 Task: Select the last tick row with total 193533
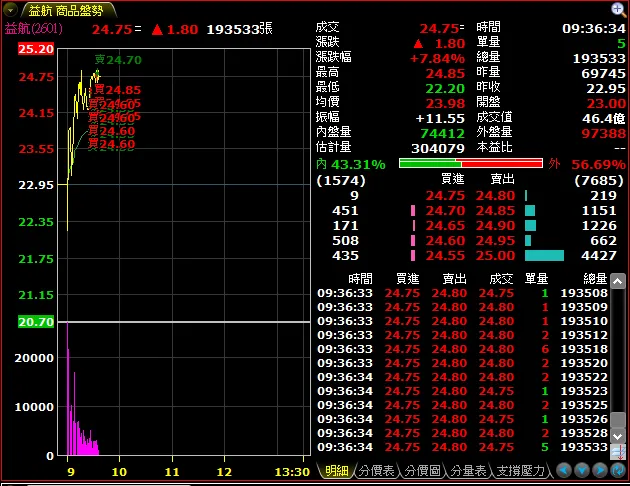pyautogui.click(x=462, y=447)
